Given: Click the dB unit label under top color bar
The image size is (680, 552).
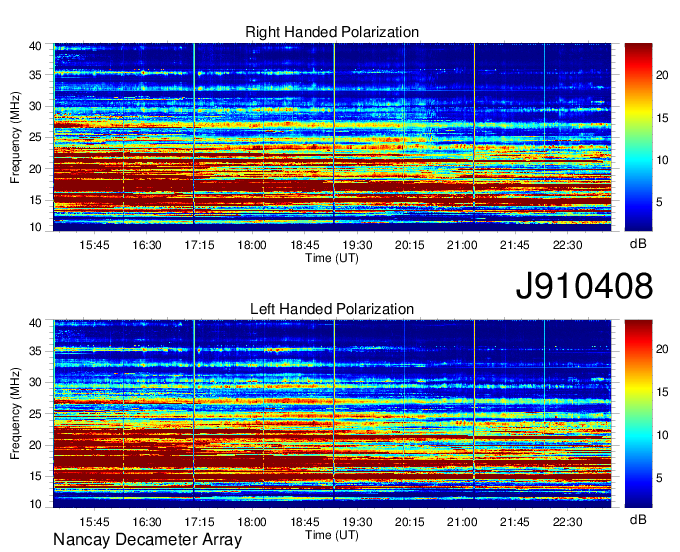Looking at the screenshot, I should pyautogui.click(x=638, y=243).
